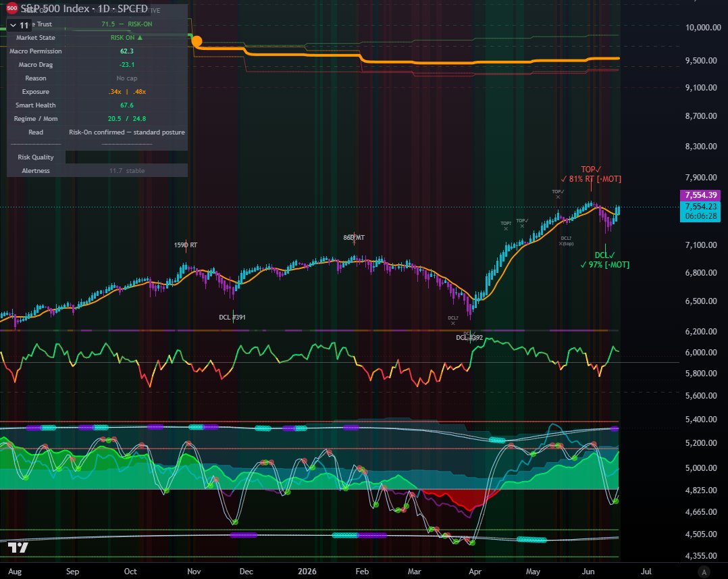Click the Risk Quality row label
Viewport: 728px width, 579px height.
(36, 157)
